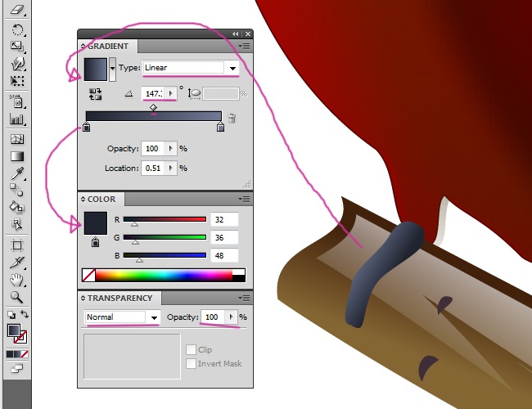Open gradient swatch preset dropdown
The height and width of the screenshot is (409, 532).
coord(112,70)
